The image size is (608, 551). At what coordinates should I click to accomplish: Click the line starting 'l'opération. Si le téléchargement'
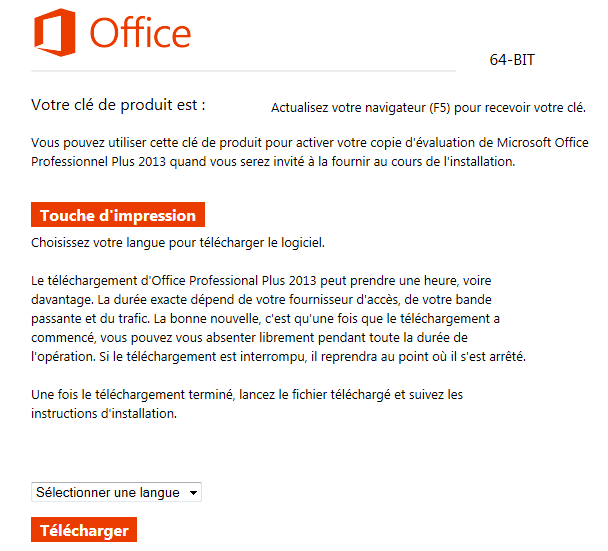coord(278,356)
